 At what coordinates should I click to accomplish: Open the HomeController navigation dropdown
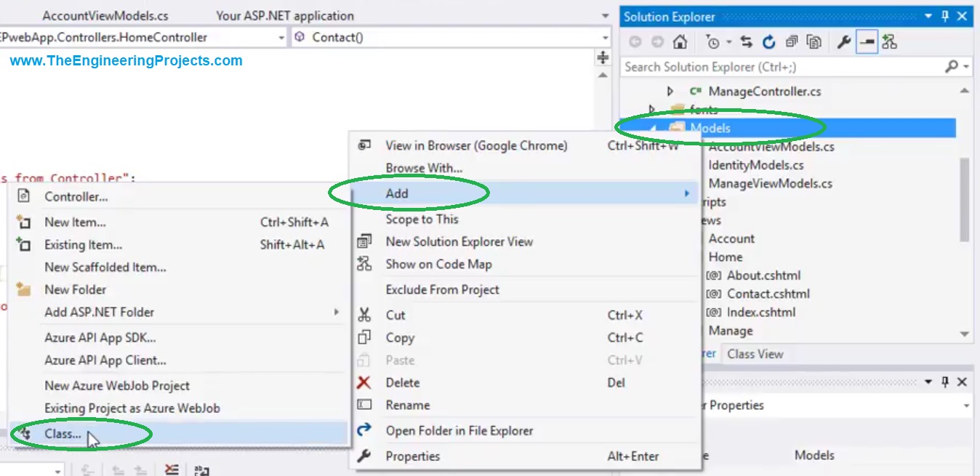(282, 36)
